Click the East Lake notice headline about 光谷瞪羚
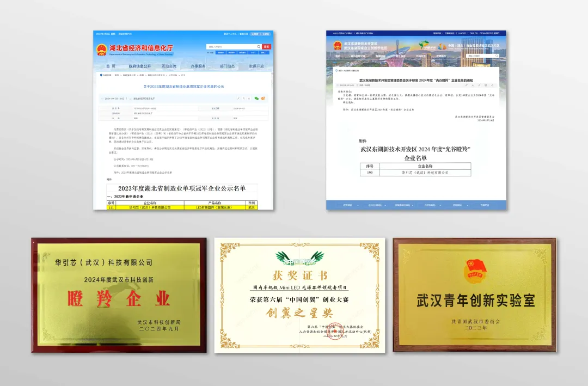 tap(416, 80)
